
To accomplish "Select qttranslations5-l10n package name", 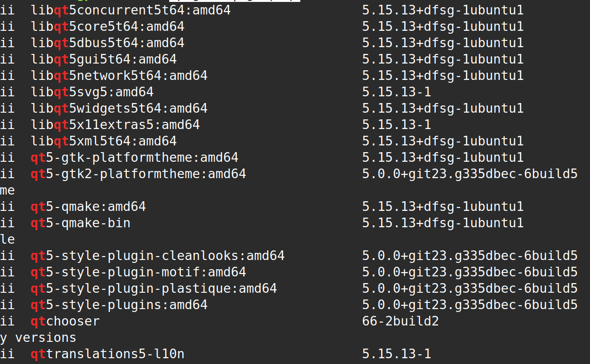I will (x=107, y=354).
